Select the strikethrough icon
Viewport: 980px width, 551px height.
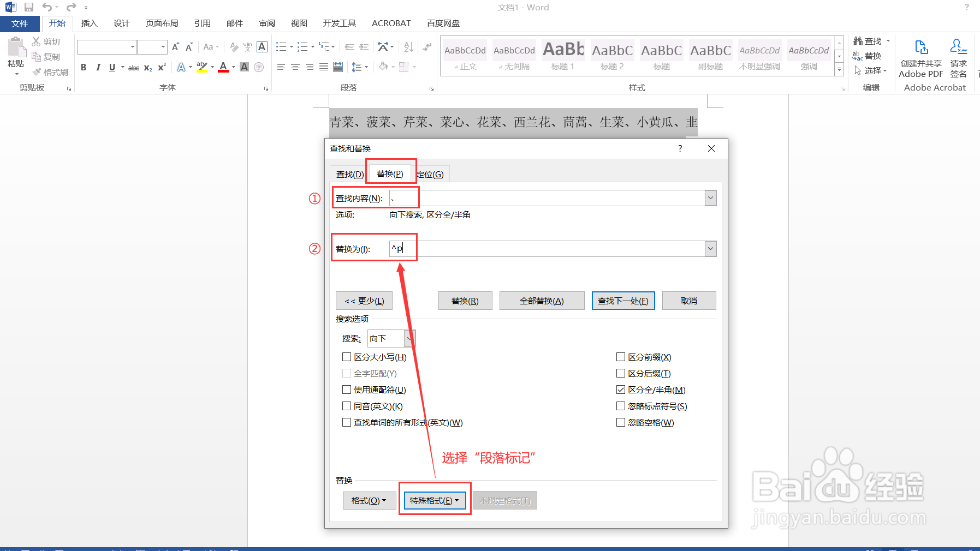pos(133,67)
